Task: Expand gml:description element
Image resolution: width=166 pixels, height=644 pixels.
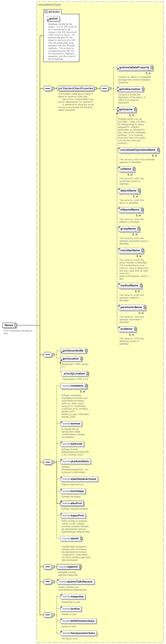Action: click(143, 89)
